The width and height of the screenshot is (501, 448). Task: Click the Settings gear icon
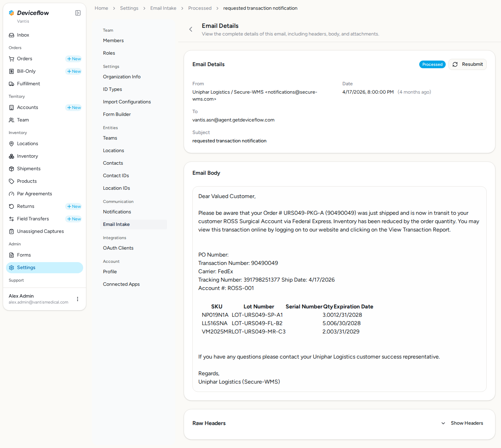click(x=11, y=268)
